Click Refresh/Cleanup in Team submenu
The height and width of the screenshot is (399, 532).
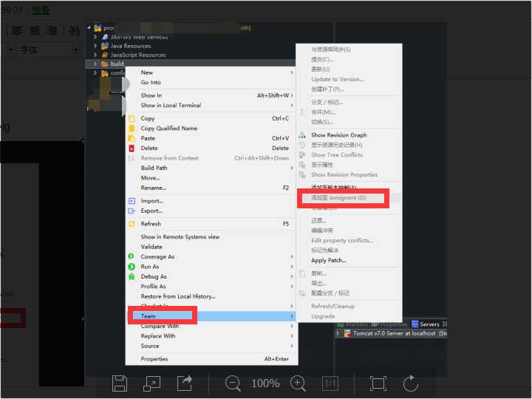[x=332, y=307]
